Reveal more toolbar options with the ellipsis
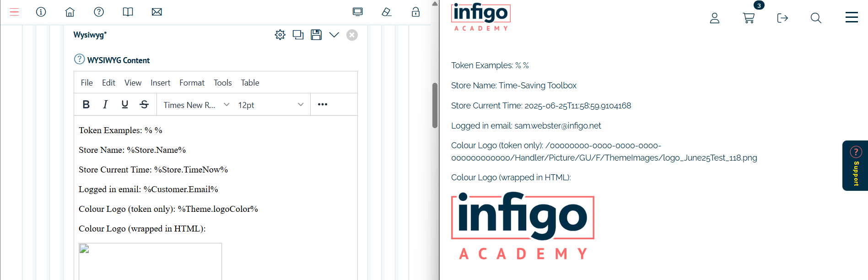This screenshot has width=868, height=280. click(323, 104)
